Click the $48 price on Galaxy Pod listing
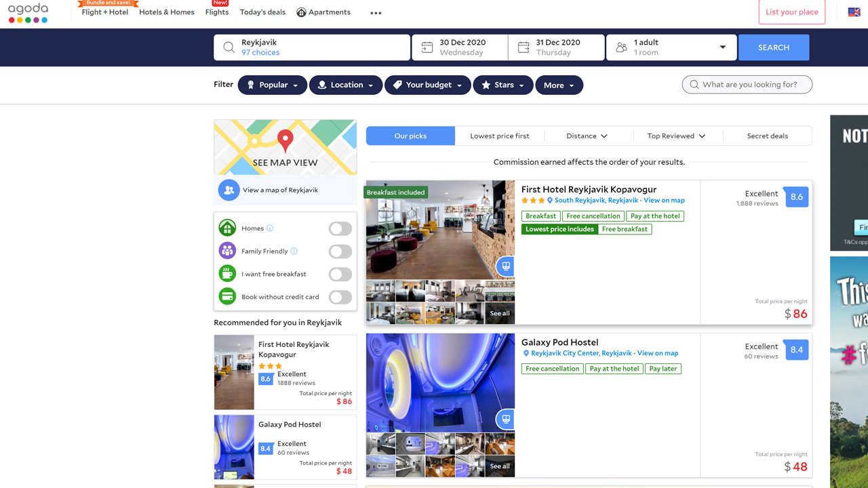The width and height of the screenshot is (868, 488). pos(796,467)
